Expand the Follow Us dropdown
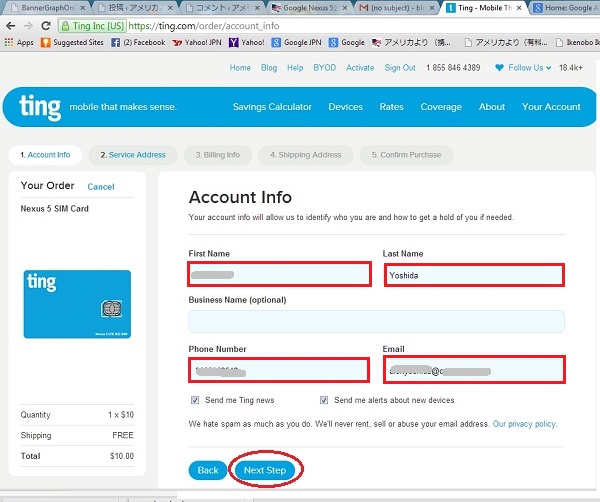Viewport: 600px width, 502px height. [x=530, y=68]
